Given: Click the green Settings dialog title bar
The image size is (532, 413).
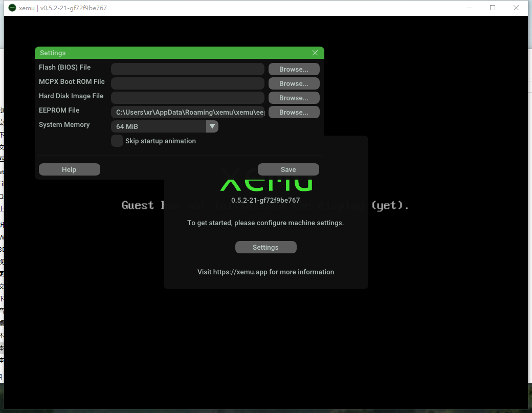Looking at the screenshot, I should click(x=169, y=53).
